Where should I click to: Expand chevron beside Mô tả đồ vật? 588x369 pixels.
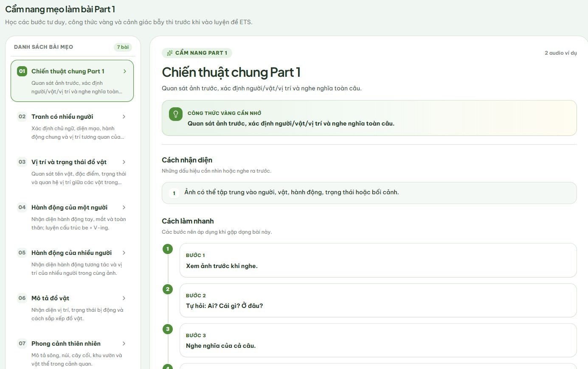124,298
